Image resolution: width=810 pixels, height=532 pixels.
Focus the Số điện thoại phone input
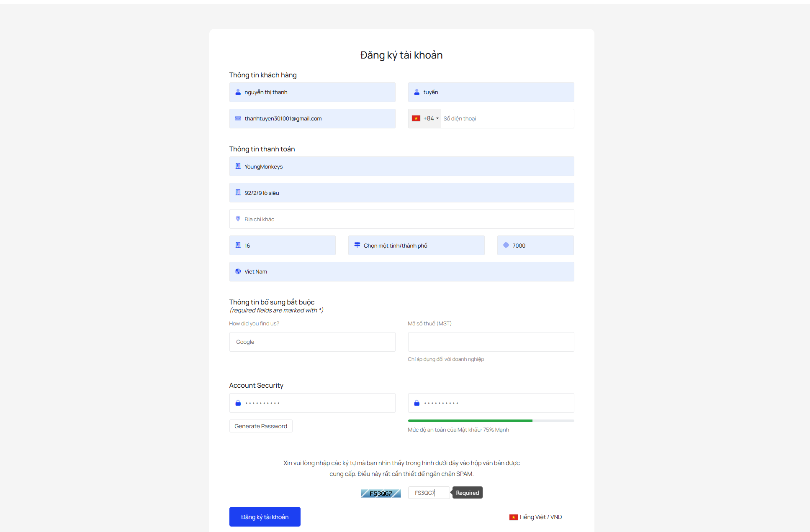tap(507, 118)
